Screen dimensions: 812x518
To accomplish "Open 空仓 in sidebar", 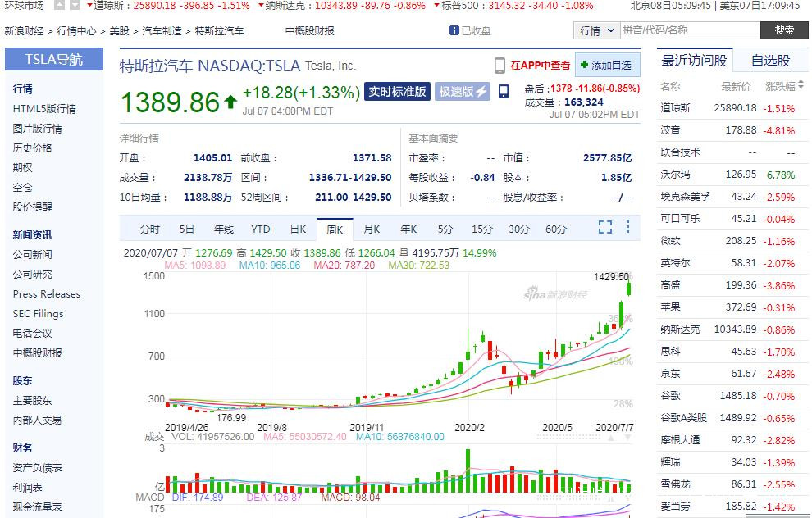I will click(23, 188).
